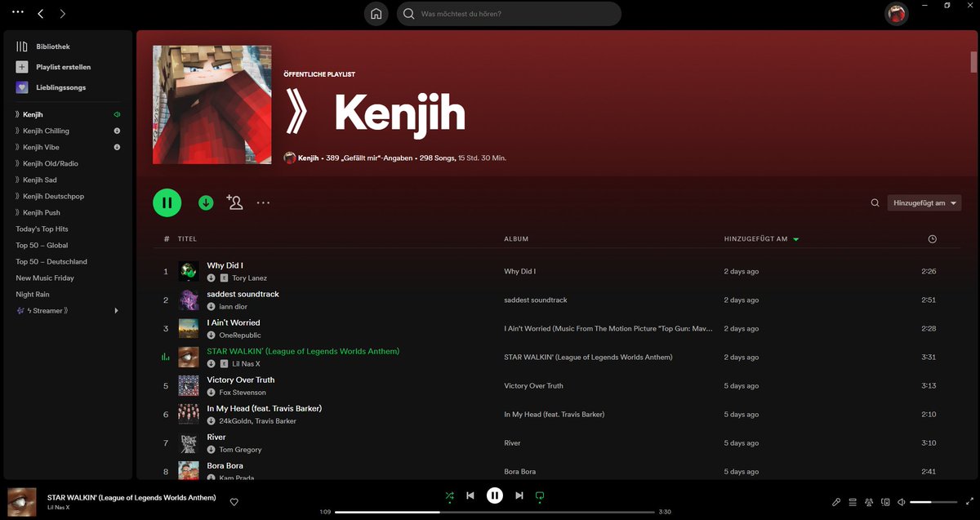Open the Kenjih Deutschpop playlist
Screen dimensions: 980x520
point(53,196)
